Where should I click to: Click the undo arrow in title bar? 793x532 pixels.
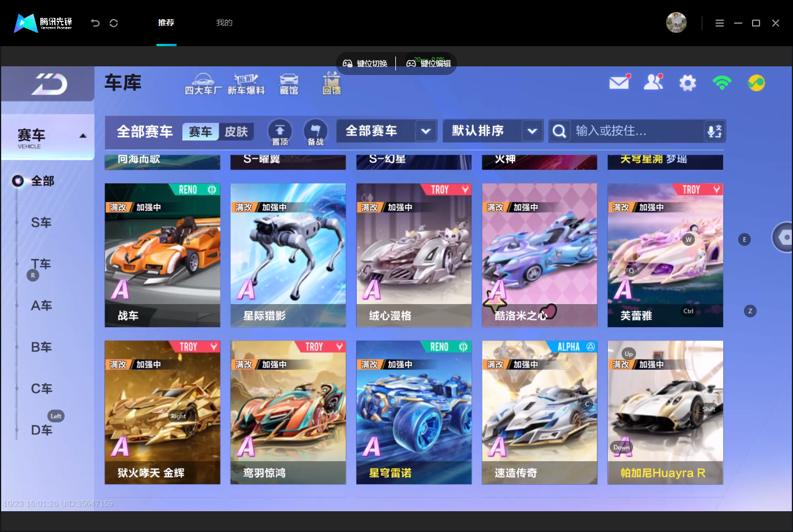point(95,23)
